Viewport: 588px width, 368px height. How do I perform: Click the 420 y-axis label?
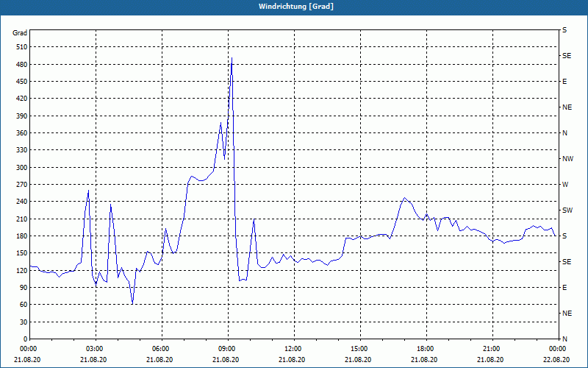pos(22,99)
